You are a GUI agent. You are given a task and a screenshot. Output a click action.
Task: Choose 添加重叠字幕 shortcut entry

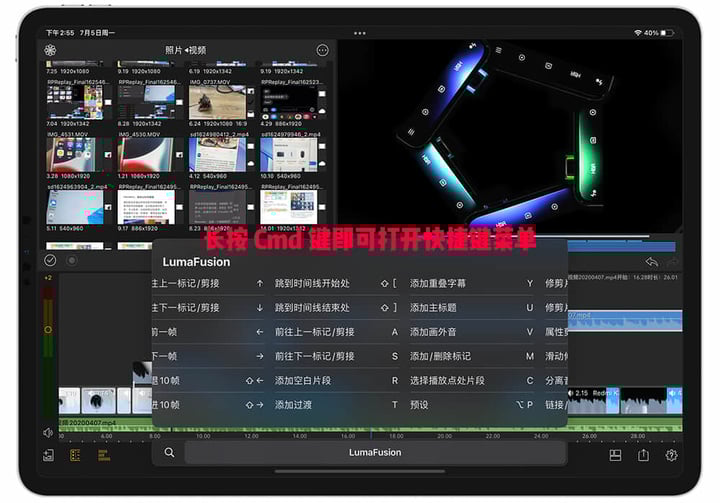coord(472,283)
